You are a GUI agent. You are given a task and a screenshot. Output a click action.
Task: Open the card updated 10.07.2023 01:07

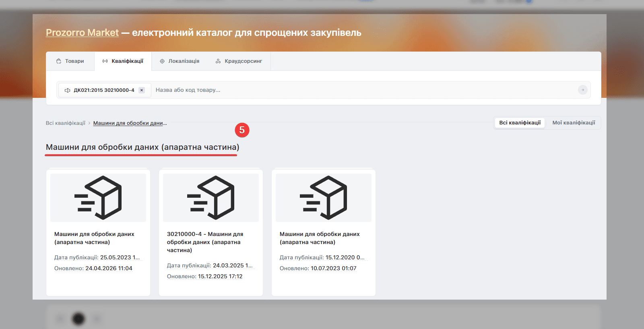(324, 233)
